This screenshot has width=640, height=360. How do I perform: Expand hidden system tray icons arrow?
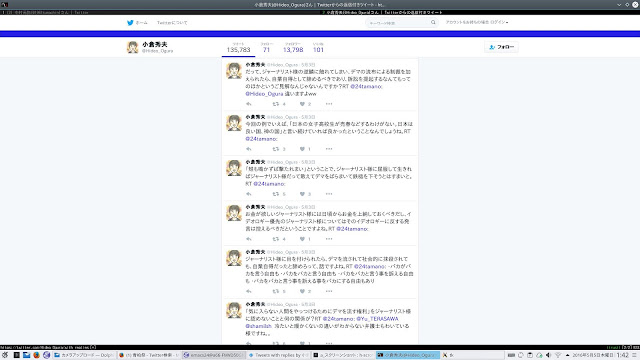tap(567, 355)
